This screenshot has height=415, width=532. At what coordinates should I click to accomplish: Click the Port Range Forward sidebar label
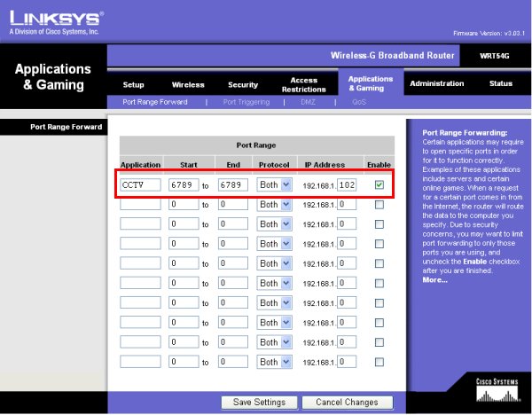[x=66, y=127]
